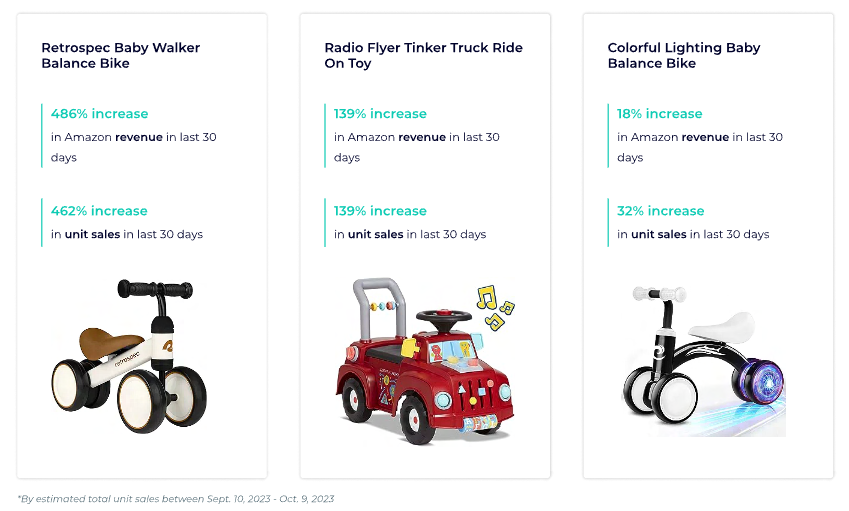This screenshot has height=511, width=849.
Task: Open the Radio Flyer Tinker Truck title
Action: point(423,55)
